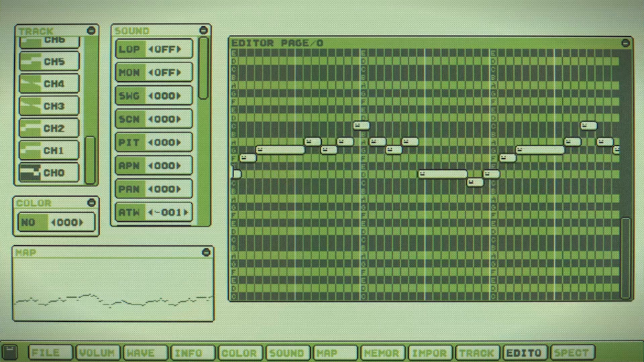Increase LOP value with right arrow
This screenshot has height=362, width=644.
coord(179,49)
